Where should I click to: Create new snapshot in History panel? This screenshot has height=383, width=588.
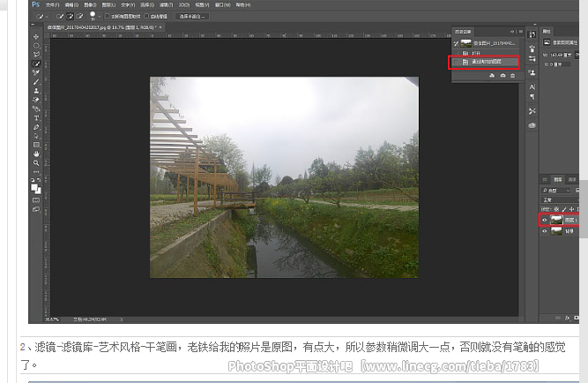point(502,76)
